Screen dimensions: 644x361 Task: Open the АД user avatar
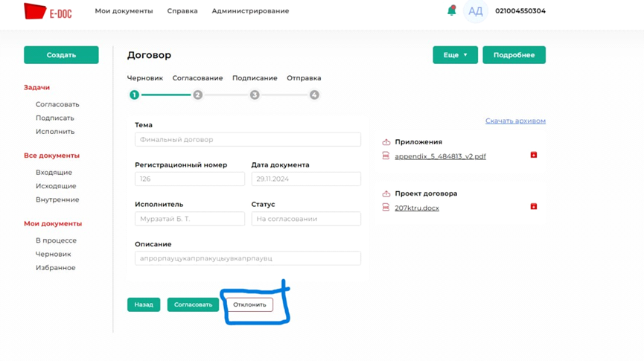[x=475, y=11]
